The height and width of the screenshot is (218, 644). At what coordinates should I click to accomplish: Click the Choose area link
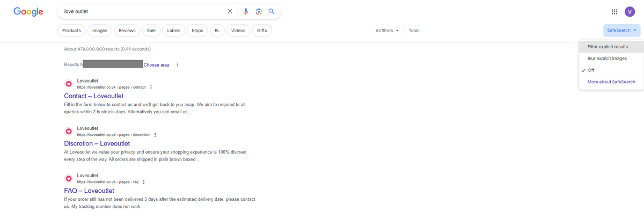[156, 65]
